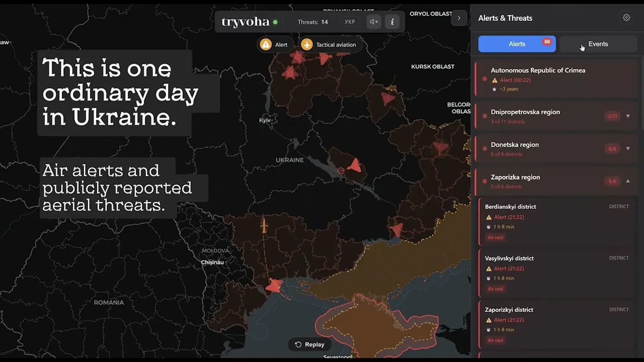Unmute the alert sound speaker icon
Image resolution: width=644 pixels, height=362 pixels.
374,22
